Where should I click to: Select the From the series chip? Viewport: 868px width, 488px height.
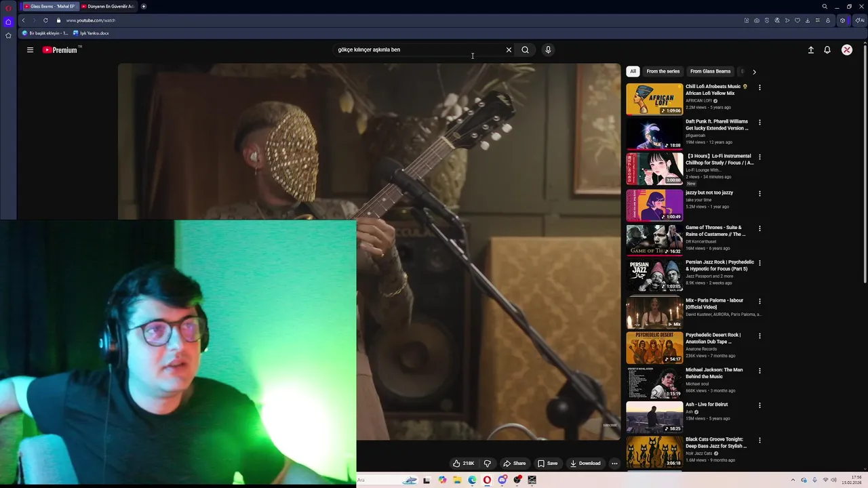(x=663, y=71)
